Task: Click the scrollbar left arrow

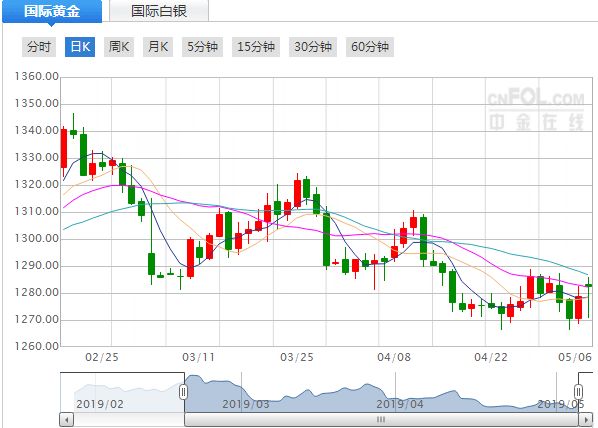Action: (x=67, y=420)
